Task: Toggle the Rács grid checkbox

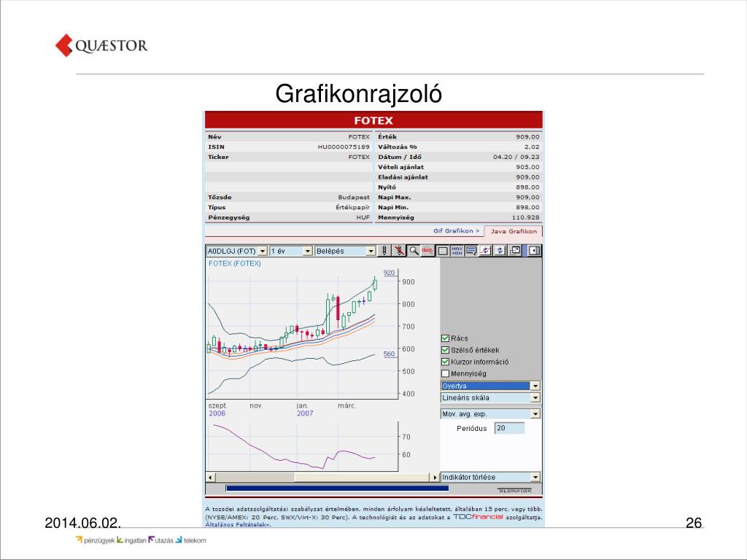Action: pyautogui.click(x=446, y=338)
